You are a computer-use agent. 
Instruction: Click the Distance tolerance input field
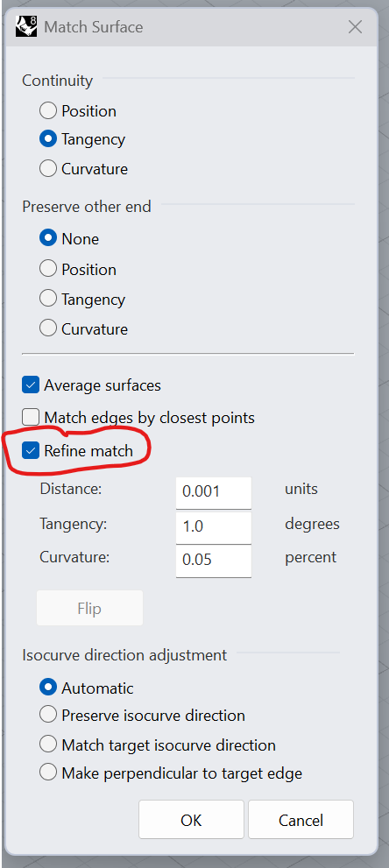click(214, 491)
